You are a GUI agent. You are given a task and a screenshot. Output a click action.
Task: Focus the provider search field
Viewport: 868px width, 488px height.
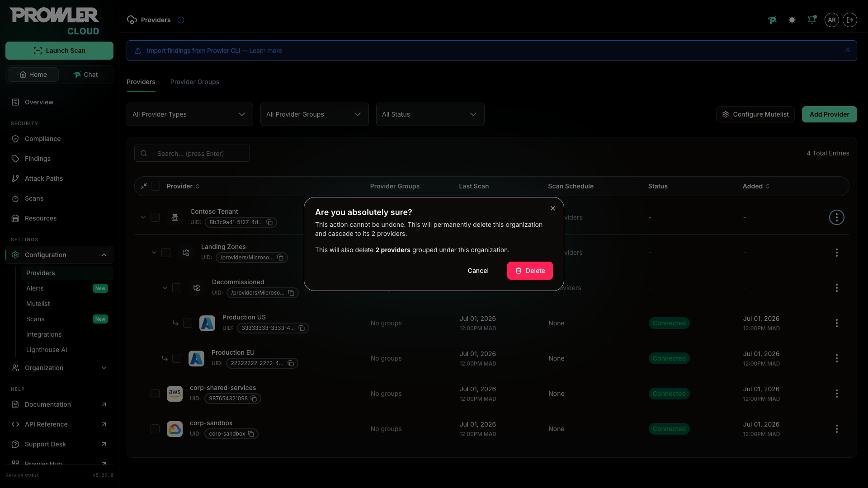192,153
